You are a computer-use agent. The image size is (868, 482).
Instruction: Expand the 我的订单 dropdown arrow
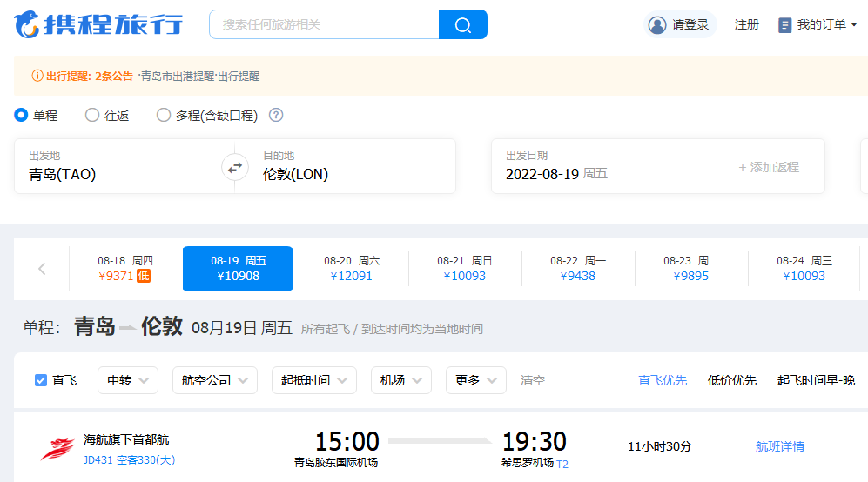[853, 25]
